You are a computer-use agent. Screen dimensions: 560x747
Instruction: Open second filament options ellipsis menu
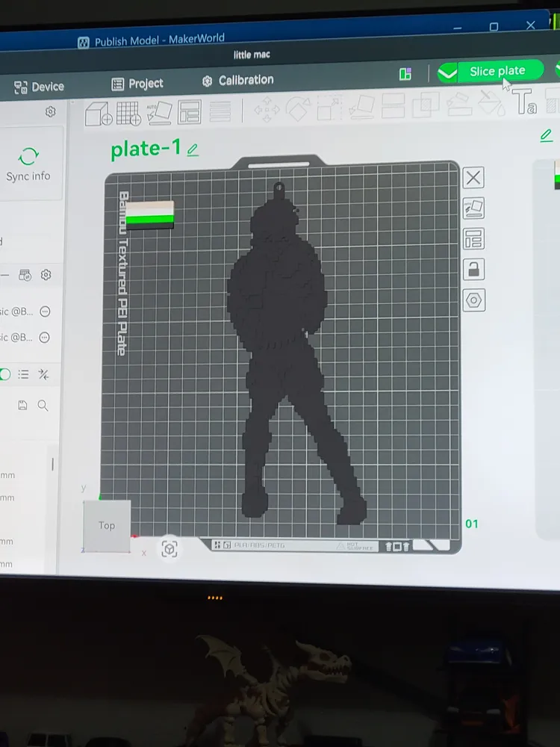coord(44,338)
